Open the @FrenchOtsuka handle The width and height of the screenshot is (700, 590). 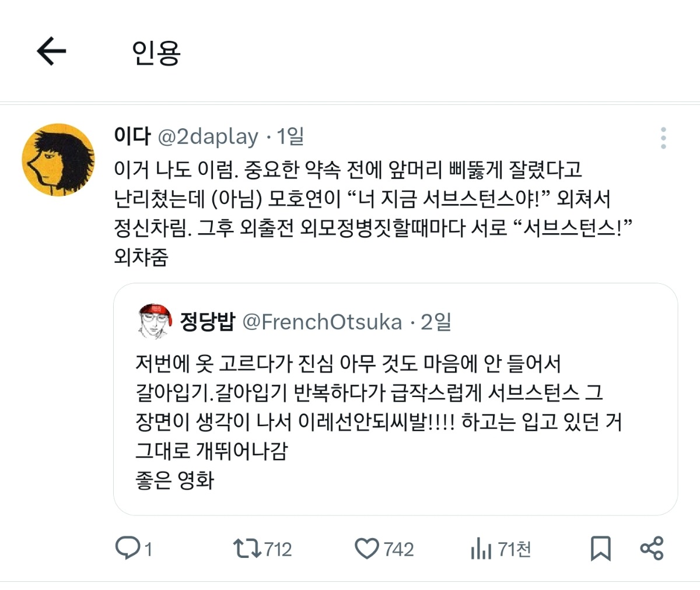tap(322, 322)
